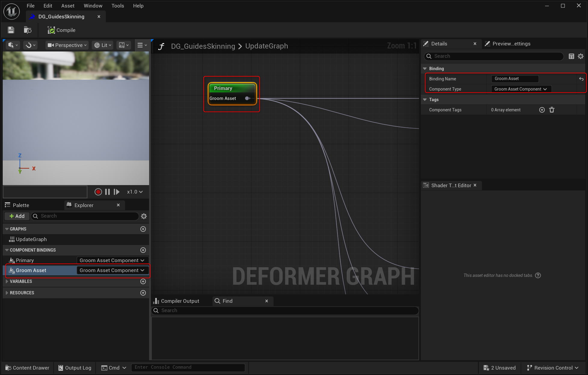The width and height of the screenshot is (588, 375).
Task: Open the Content Drawer
Action: point(27,368)
